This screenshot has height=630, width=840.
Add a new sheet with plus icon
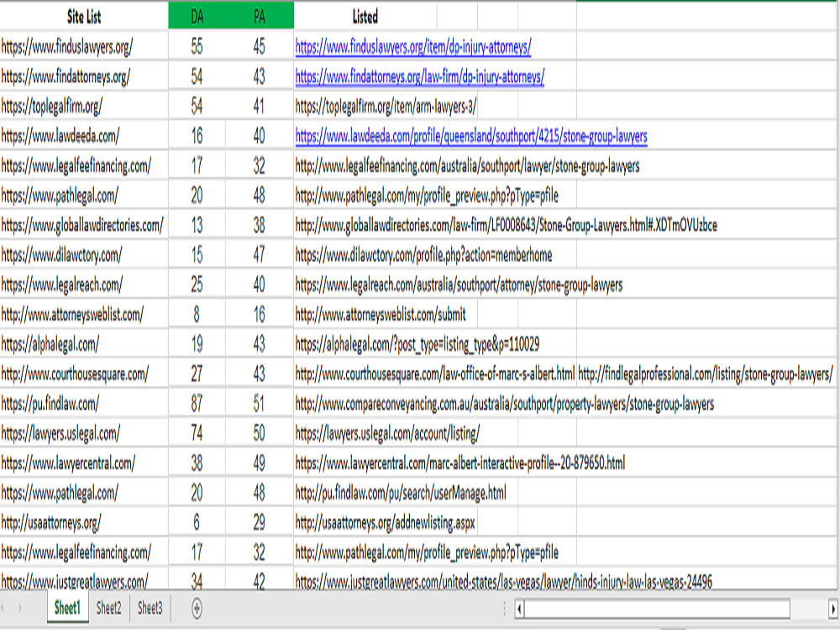click(x=197, y=608)
